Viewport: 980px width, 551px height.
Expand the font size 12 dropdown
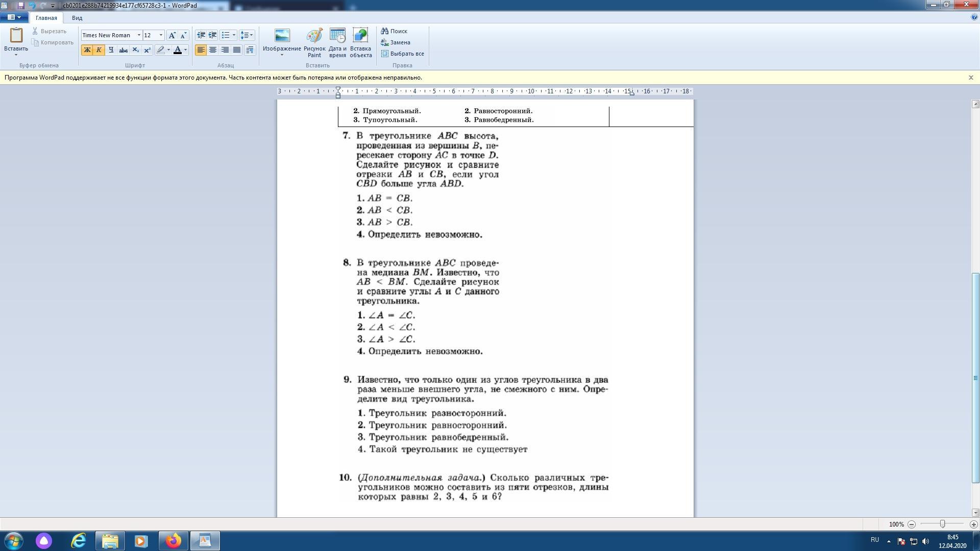point(161,35)
